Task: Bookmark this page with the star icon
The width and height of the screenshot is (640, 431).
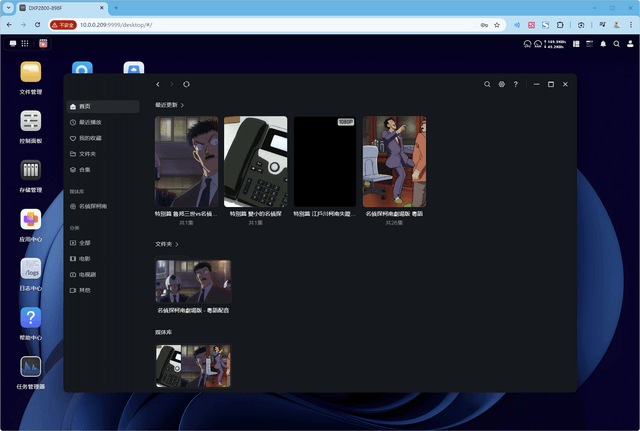Action: [x=497, y=25]
